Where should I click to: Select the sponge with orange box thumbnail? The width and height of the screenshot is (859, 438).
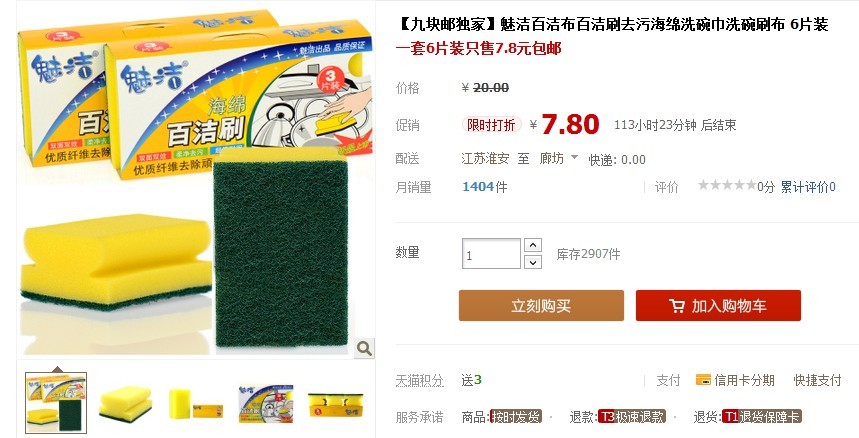(196, 403)
